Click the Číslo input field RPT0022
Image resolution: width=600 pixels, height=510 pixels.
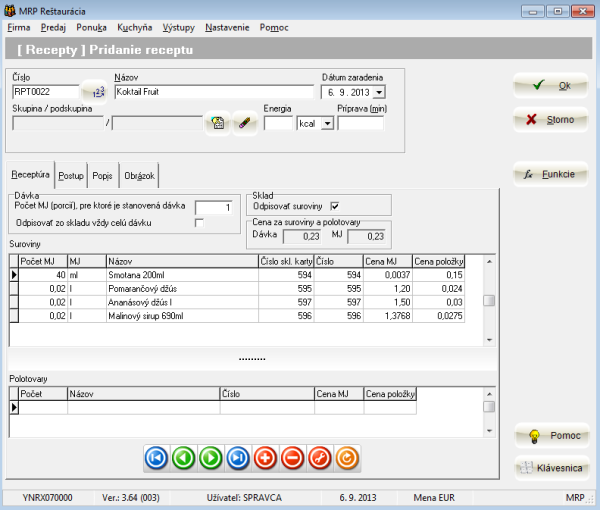pyautogui.click(x=46, y=92)
